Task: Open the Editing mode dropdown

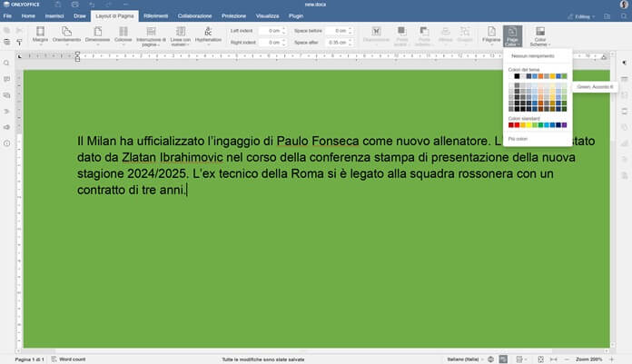Action: point(581,16)
